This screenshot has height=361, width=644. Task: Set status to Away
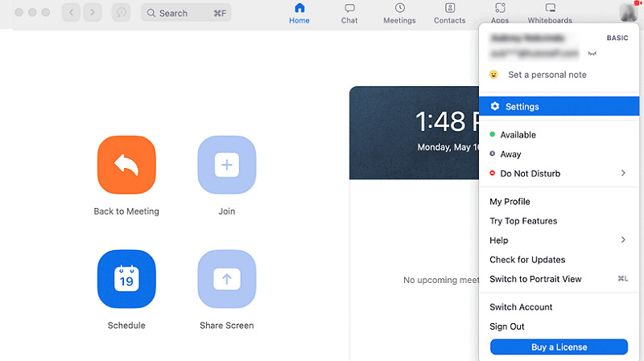click(x=510, y=154)
